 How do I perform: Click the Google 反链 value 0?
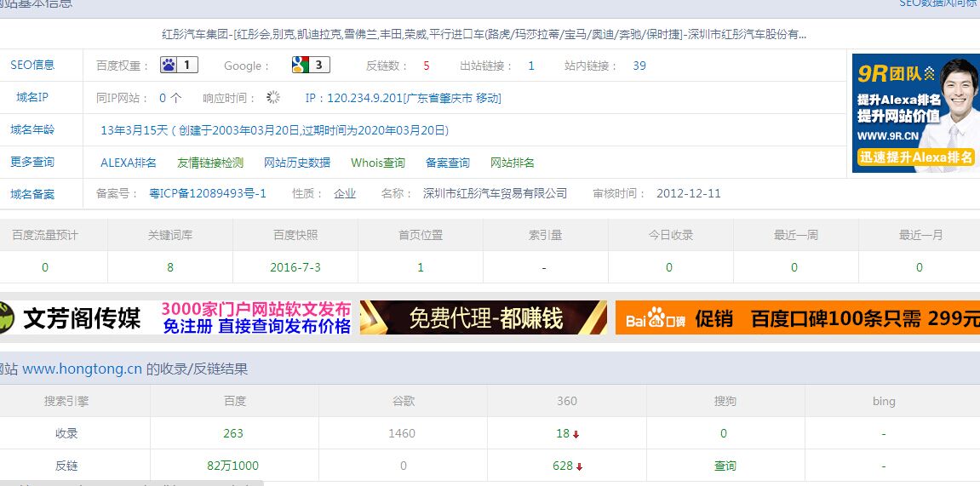(403, 466)
